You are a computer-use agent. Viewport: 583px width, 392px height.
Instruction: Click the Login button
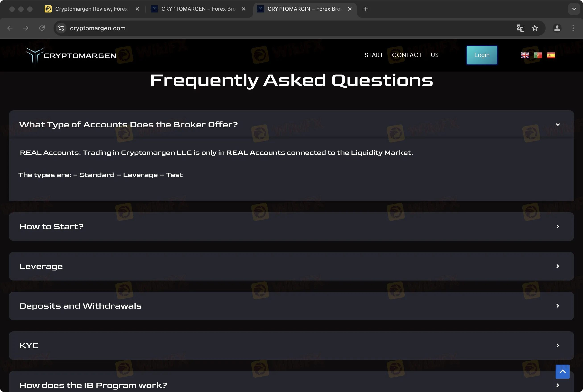click(482, 55)
